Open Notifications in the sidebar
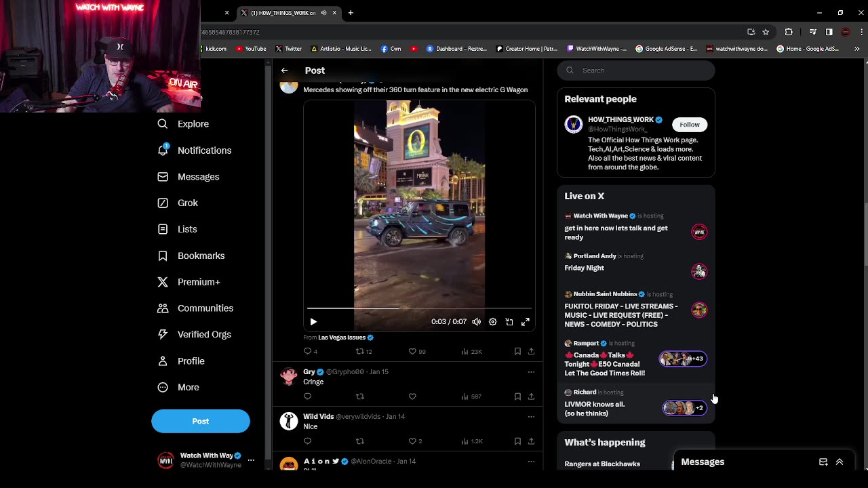 coord(194,150)
